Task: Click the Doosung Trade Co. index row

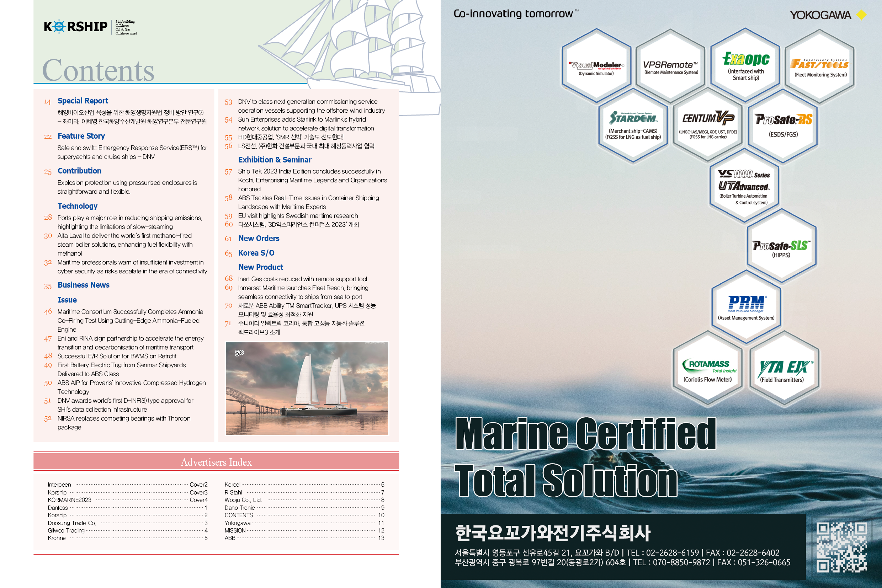Action: pyautogui.click(x=128, y=523)
